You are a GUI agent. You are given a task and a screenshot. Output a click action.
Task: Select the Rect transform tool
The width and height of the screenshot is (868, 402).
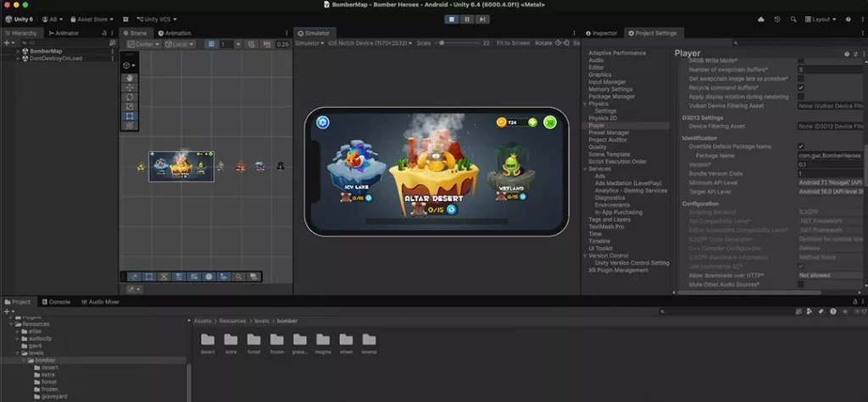point(130,116)
